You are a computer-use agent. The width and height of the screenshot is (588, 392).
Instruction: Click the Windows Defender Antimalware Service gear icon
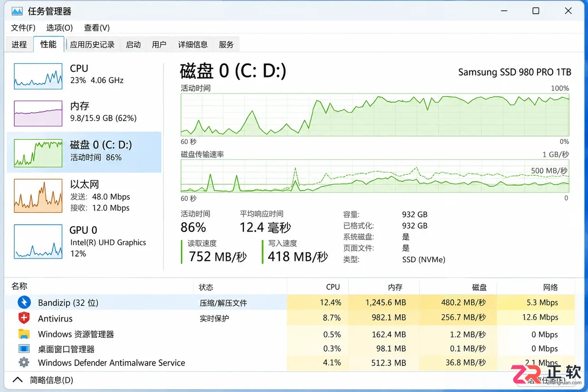coord(24,363)
